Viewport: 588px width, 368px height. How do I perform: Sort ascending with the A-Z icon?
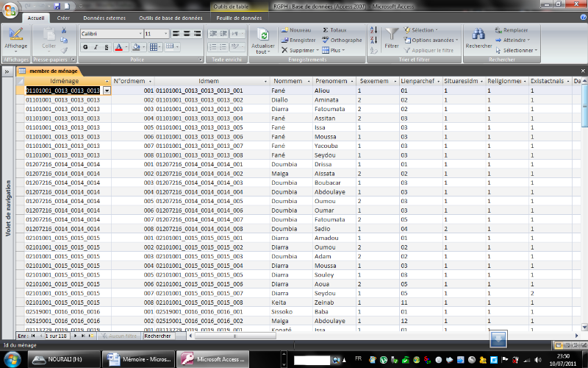point(375,30)
